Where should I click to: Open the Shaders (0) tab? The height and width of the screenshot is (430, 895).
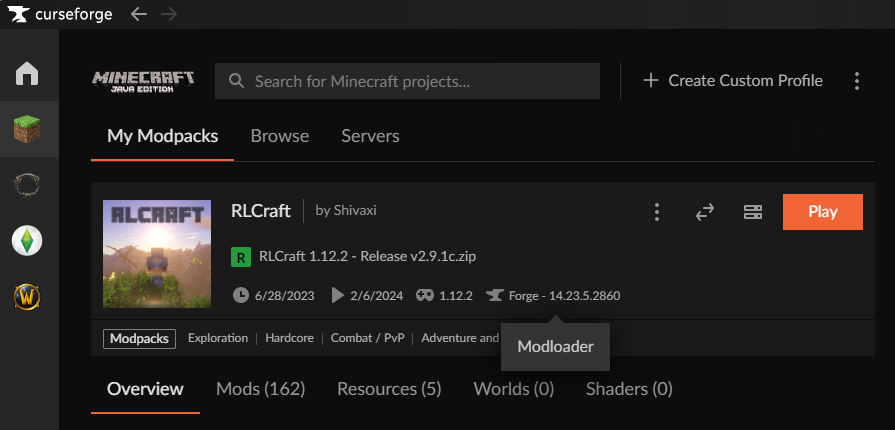point(629,389)
